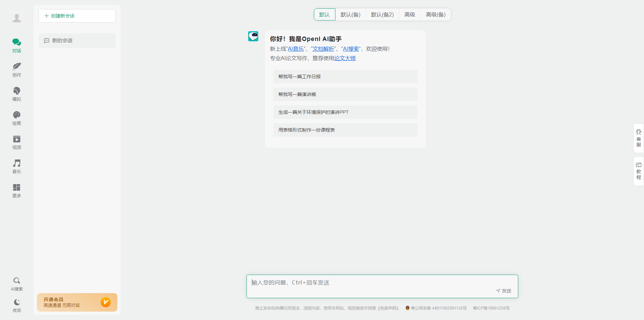
Task: Open the 文档解析 link
Action: (x=323, y=49)
